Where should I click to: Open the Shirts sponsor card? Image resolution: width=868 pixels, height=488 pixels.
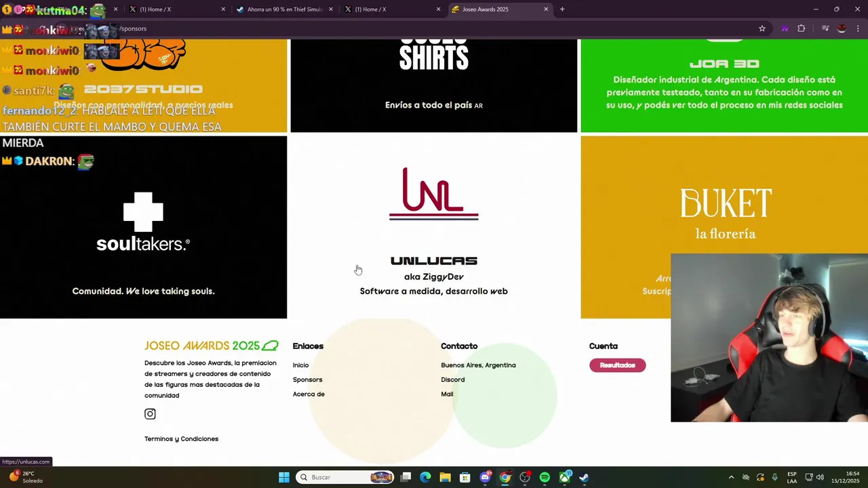click(434, 86)
